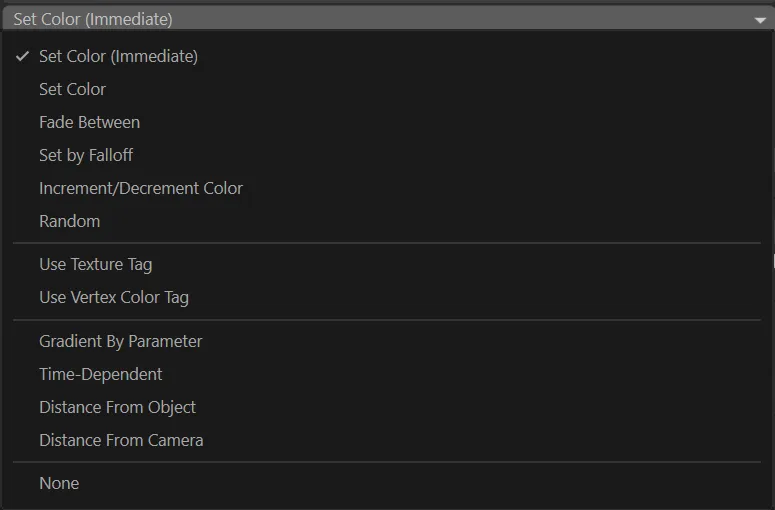Choose Distance From Object
This screenshot has width=775, height=510.
click(x=117, y=408)
